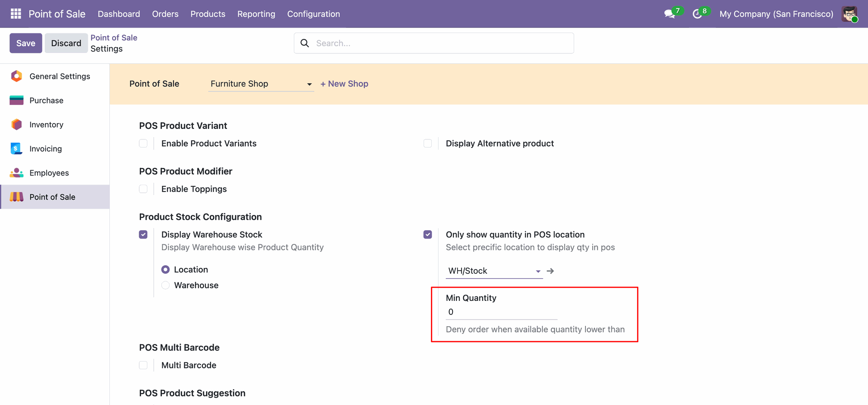The image size is (868, 405).
Task: Click the Inventory sidebar icon
Action: [17, 124]
